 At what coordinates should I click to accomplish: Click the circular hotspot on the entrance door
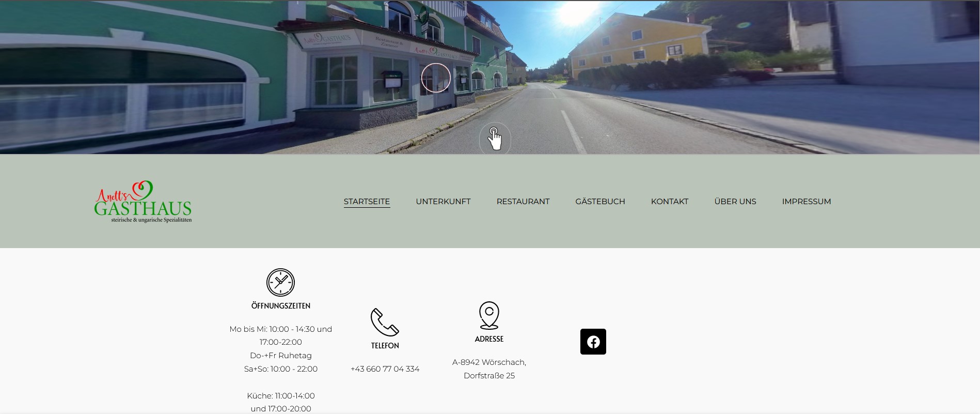(436, 78)
